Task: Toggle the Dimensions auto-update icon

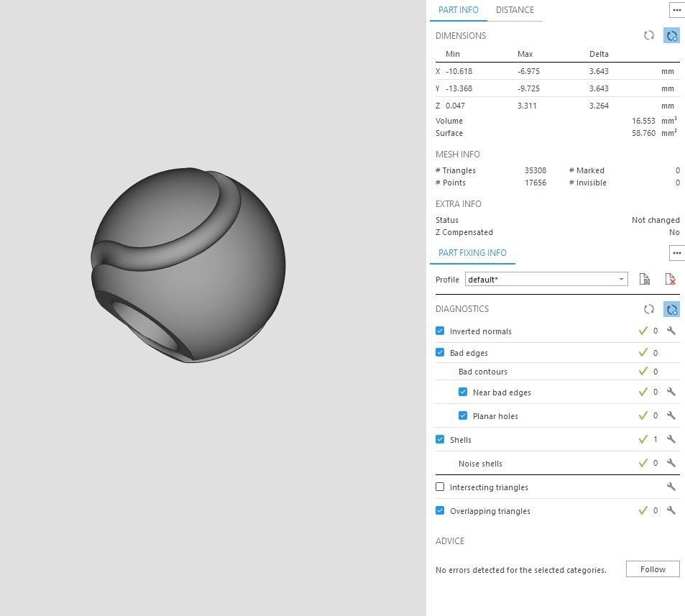Action: 671,35
